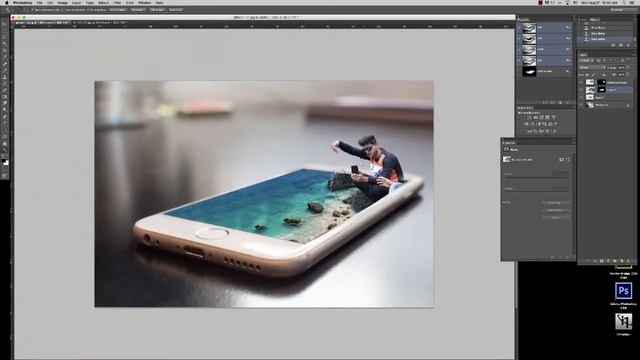
Task: Open the Image menu
Action: click(x=62, y=3)
